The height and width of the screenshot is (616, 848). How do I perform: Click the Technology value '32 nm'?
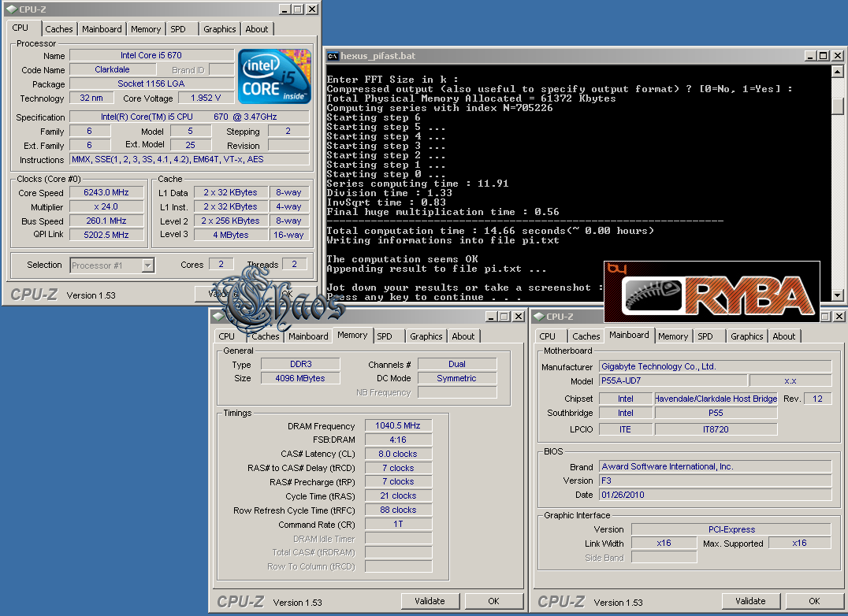(91, 98)
